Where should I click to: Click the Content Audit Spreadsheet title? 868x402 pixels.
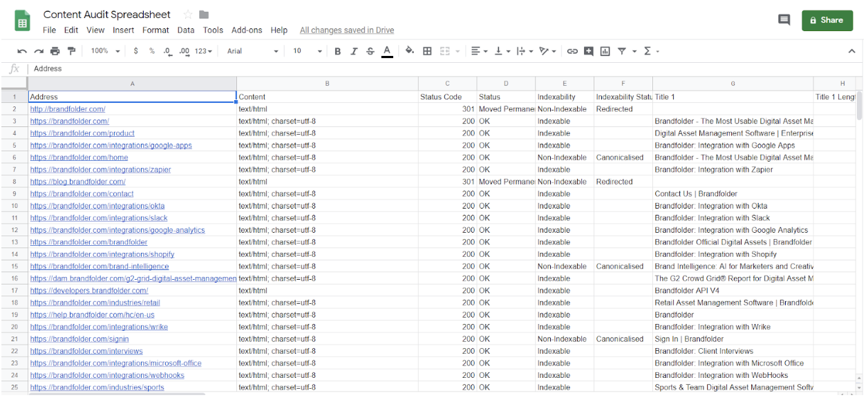pyautogui.click(x=107, y=15)
